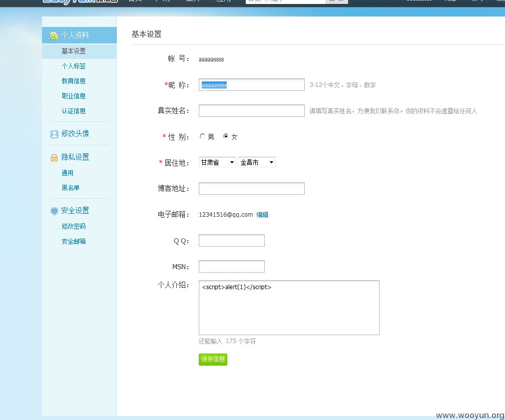
Task: Click the MSN input field
Action: [x=232, y=266]
